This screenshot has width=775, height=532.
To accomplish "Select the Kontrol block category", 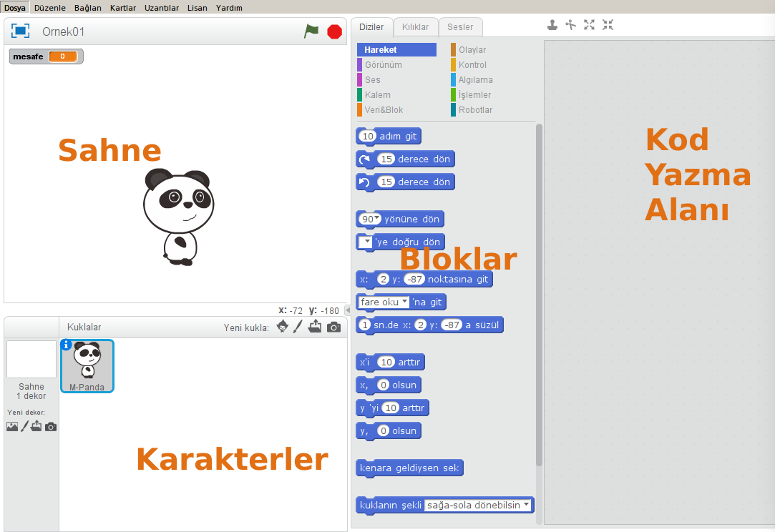I will pyautogui.click(x=472, y=65).
